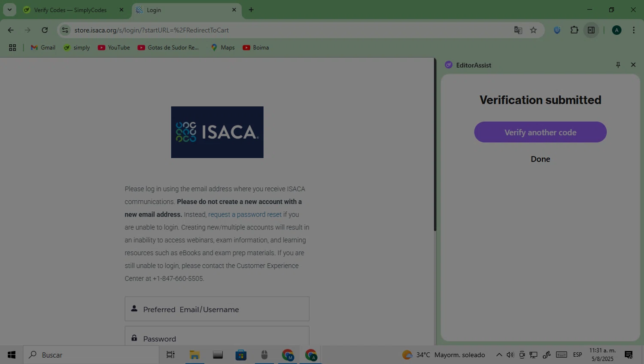Click Verify another code button
Image resolution: width=644 pixels, height=364 pixels.
540,132
